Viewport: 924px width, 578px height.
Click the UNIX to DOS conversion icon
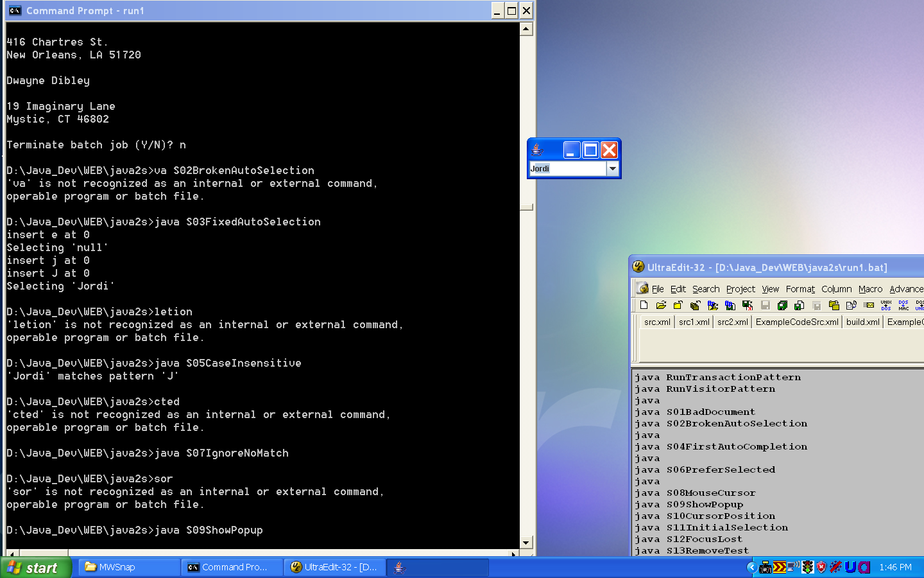886,305
